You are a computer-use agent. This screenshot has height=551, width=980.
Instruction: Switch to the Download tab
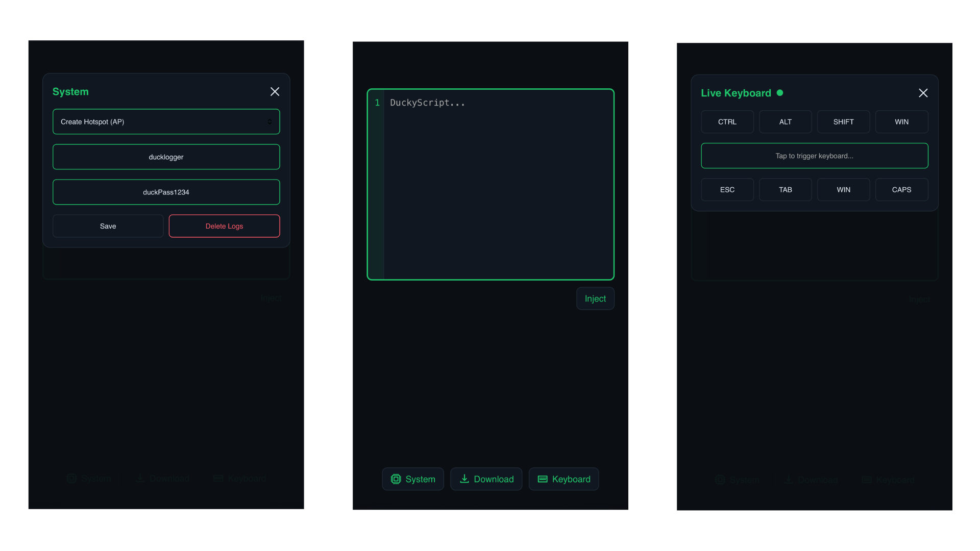pos(486,479)
